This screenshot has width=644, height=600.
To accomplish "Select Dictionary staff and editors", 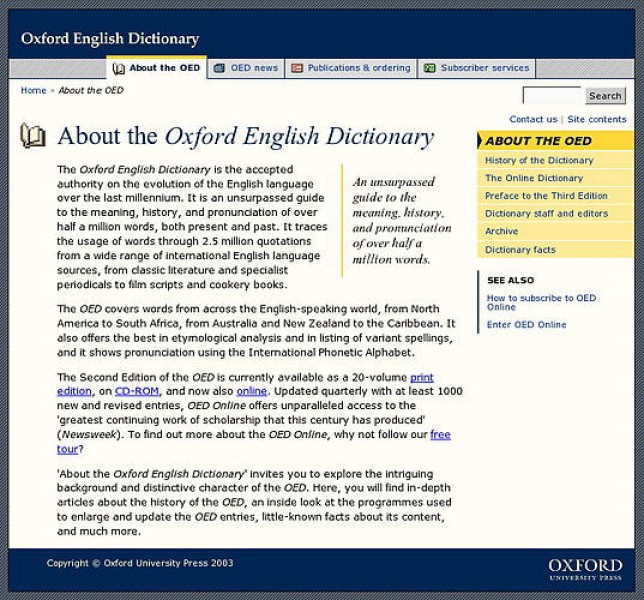I will (546, 214).
